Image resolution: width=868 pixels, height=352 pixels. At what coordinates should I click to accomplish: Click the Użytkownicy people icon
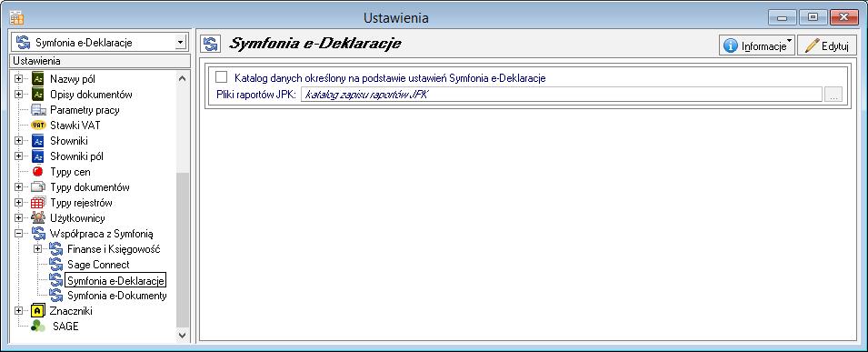point(37,218)
